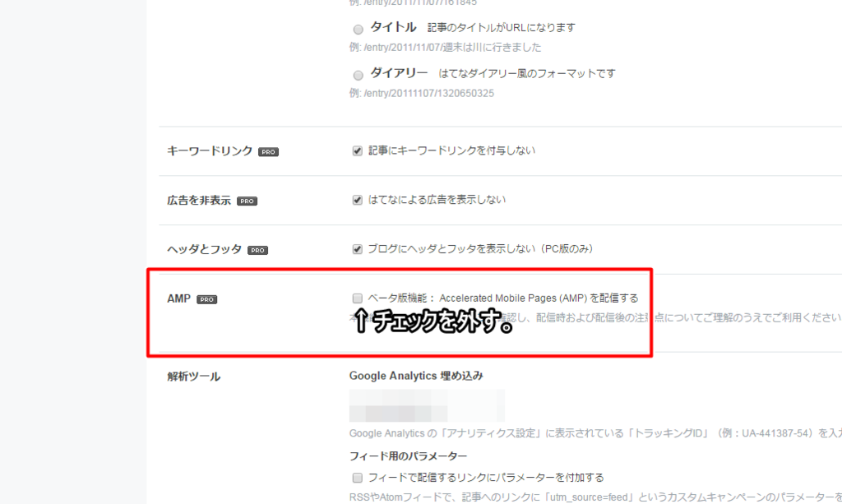Click example text 週末は川に行きました
This screenshot has height=504, width=842.
[x=491, y=47]
